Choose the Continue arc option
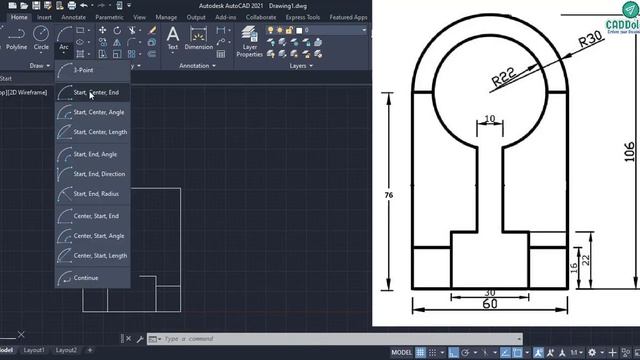Image resolution: width=640 pixels, height=360 pixels. tap(93, 278)
